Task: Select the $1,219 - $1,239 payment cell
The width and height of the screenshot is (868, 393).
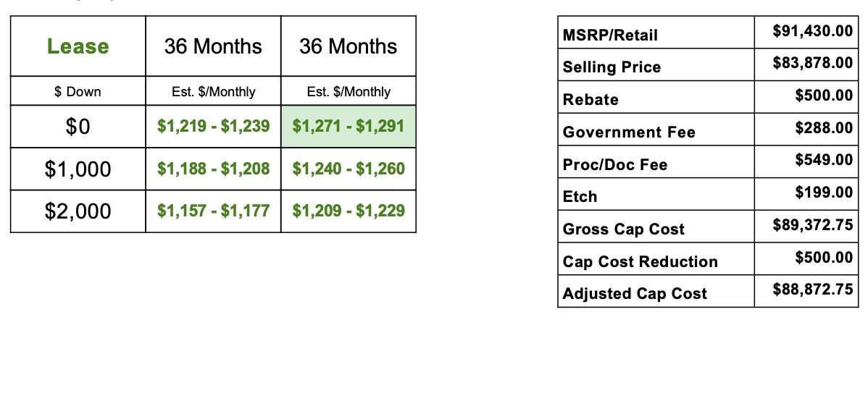Action: pyautogui.click(x=213, y=126)
